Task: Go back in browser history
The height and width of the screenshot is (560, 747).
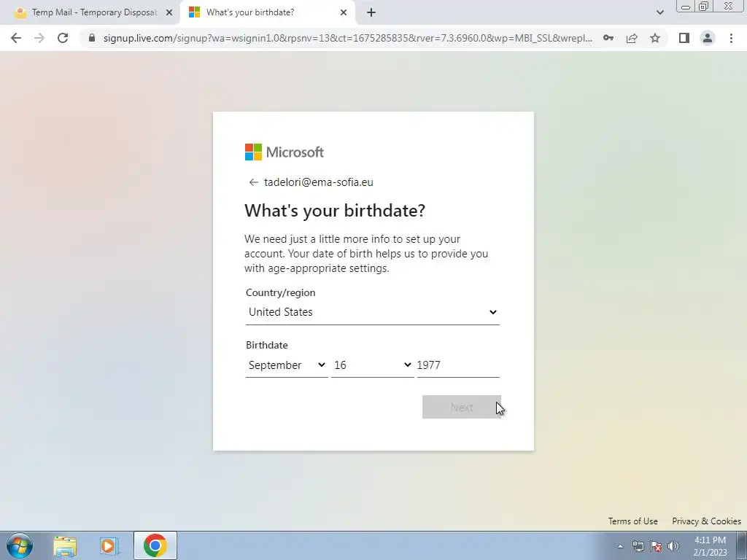Action: point(16,38)
